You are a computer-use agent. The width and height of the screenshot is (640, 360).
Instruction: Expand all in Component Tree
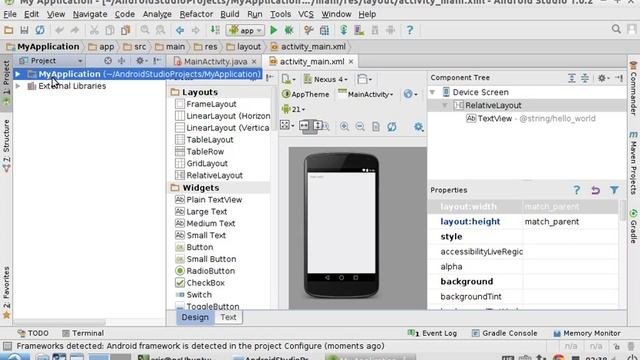(x=572, y=78)
